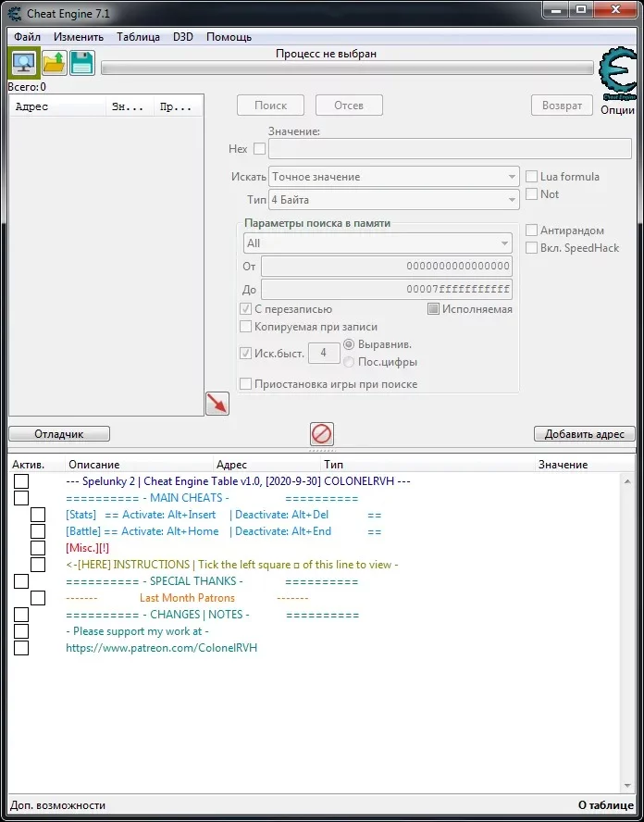Tick the INSTRUCTIONS row checkbox
This screenshot has width=644, height=822.
click(x=38, y=565)
